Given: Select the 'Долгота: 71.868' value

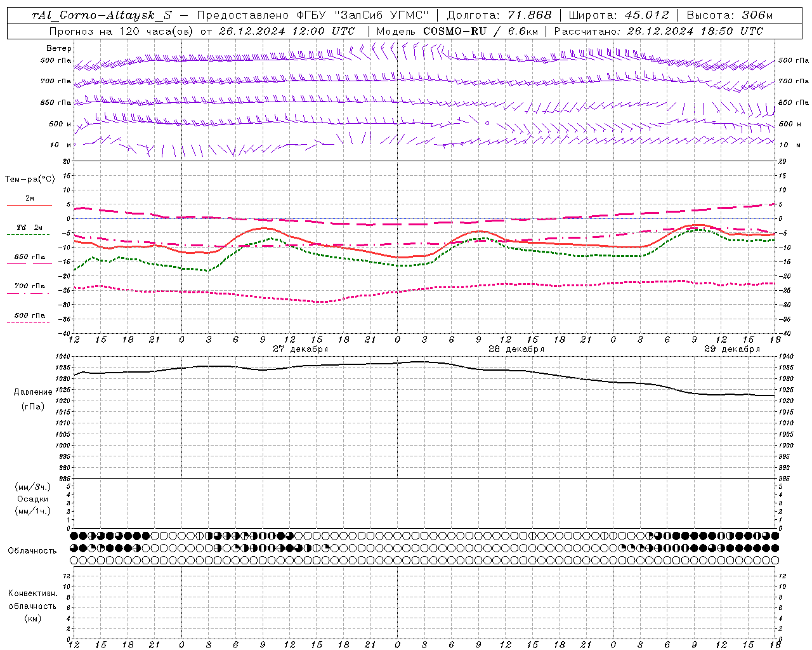Looking at the screenshot, I should point(499,15).
